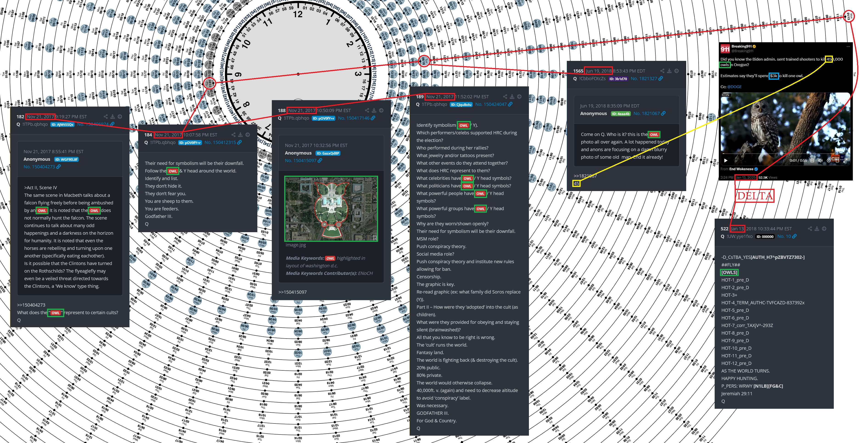Click share icon on post 522

point(810,229)
